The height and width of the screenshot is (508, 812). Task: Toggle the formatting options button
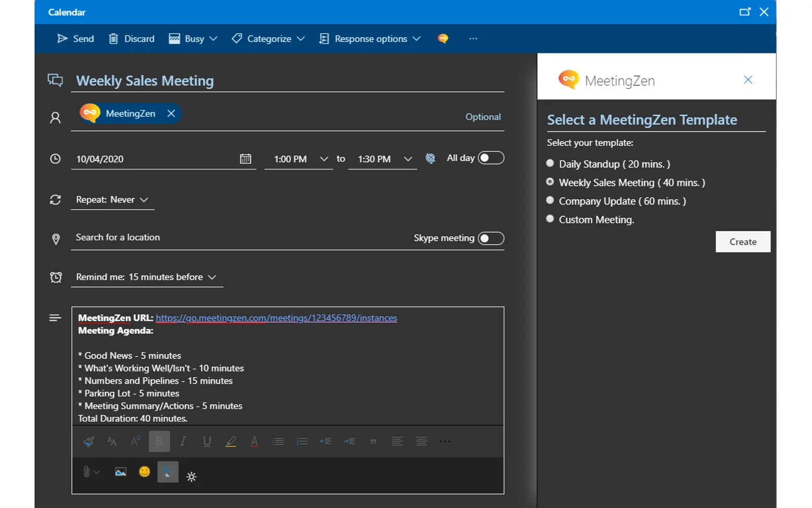[168, 472]
